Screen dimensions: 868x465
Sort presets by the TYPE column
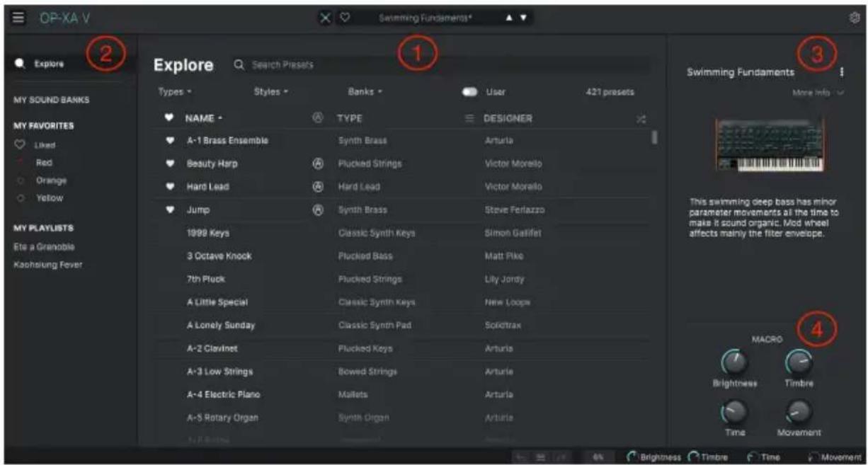350,118
